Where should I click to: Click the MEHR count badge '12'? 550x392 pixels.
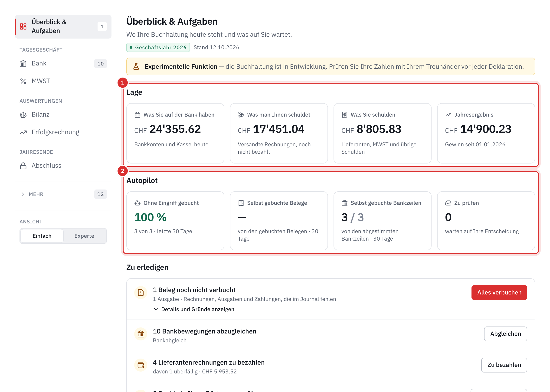pyautogui.click(x=100, y=194)
